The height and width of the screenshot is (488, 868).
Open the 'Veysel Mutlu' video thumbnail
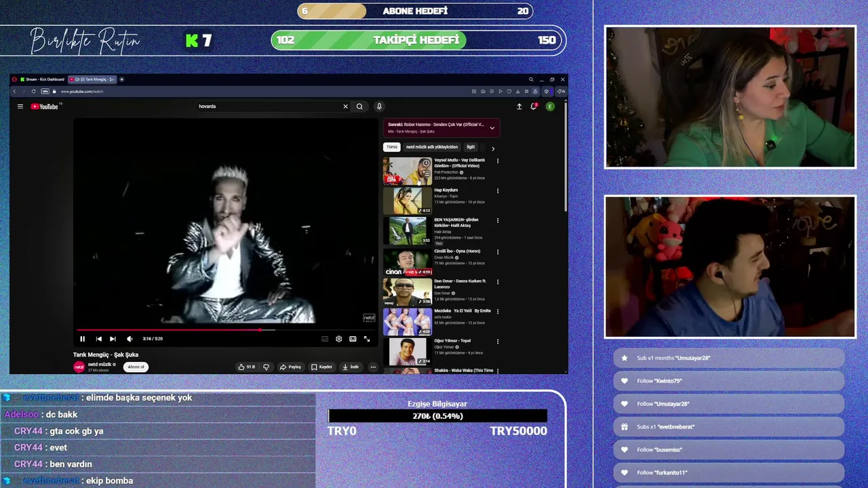point(407,171)
